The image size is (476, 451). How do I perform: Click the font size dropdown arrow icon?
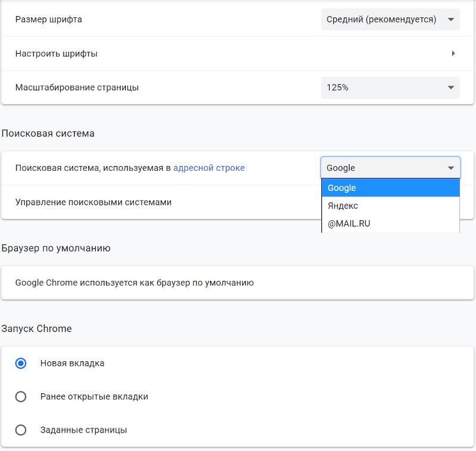(x=451, y=20)
